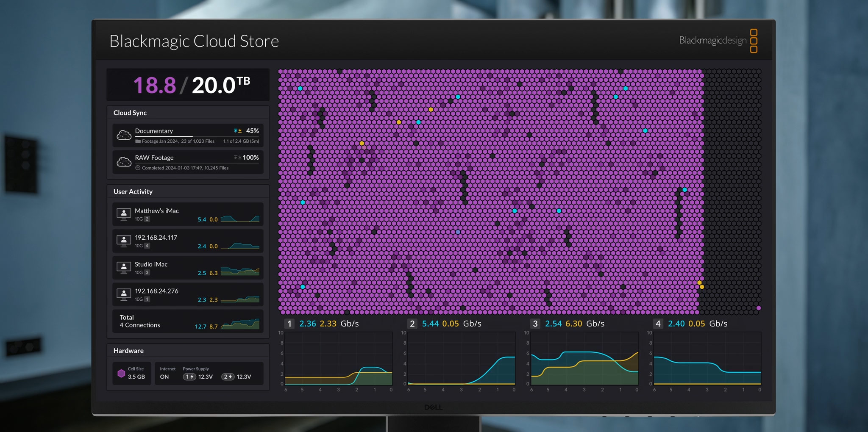This screenshot has width=868, height=432.
Task: Select the upload arrow on Documentary sync
Action: pos(236,130)
